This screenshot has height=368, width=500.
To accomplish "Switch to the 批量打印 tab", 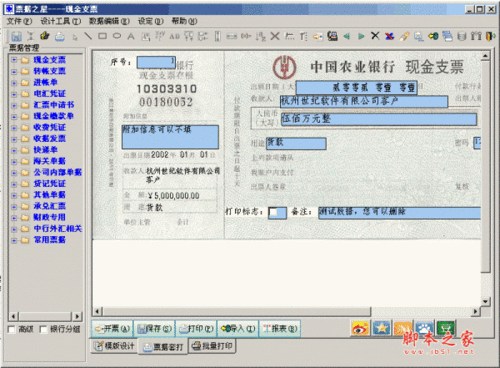I will pos(212,346).
